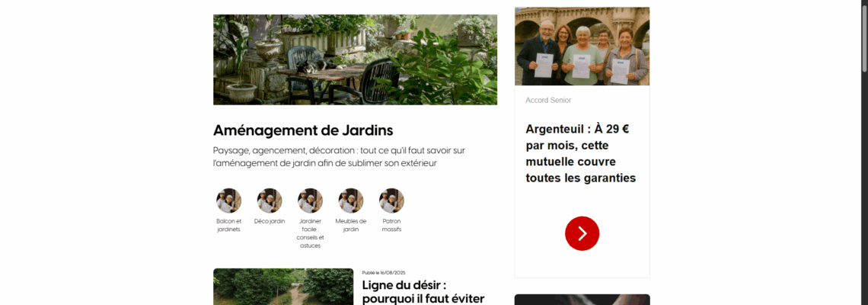Image resolution: width=868 pixels, height=305 pixels.
Task: Click the garden terrace banner image
Action: click(355, 59)
